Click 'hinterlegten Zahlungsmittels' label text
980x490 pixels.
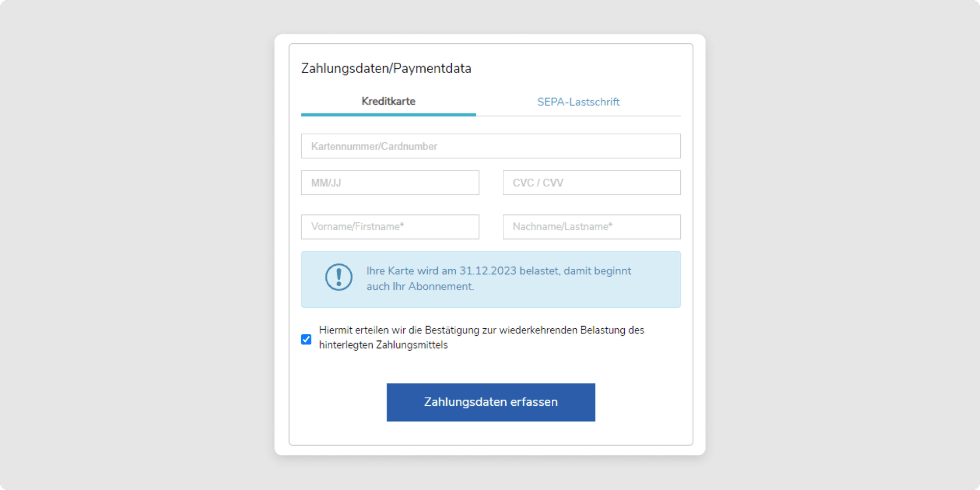(383, 345)
